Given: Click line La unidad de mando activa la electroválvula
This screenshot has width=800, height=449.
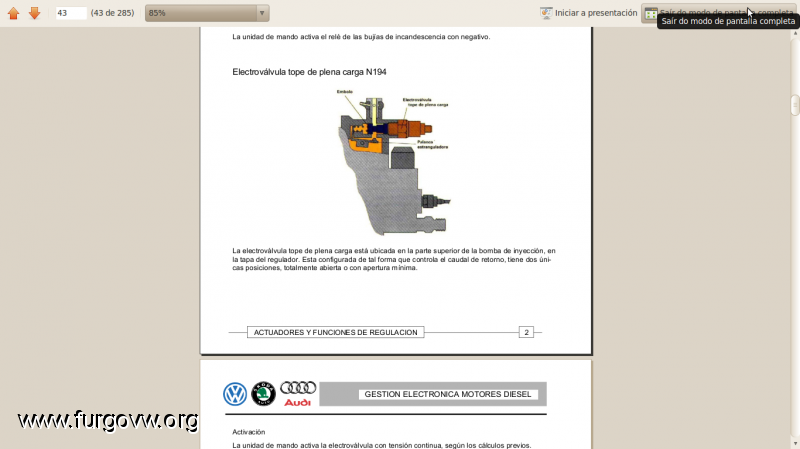Looking at the screenshot, I should [382, 445].
